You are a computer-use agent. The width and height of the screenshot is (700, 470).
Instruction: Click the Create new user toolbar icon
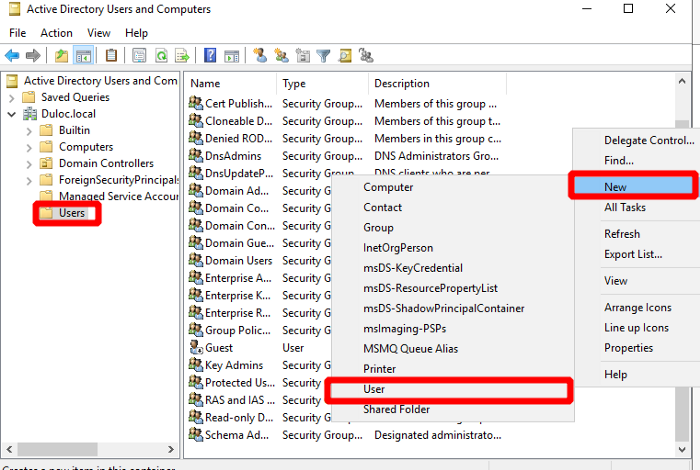click(260, 55)
